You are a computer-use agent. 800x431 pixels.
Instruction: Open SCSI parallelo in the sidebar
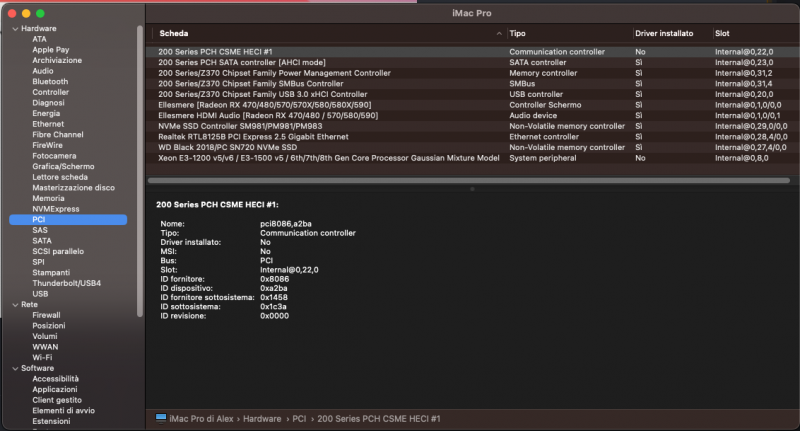[58, 251]
